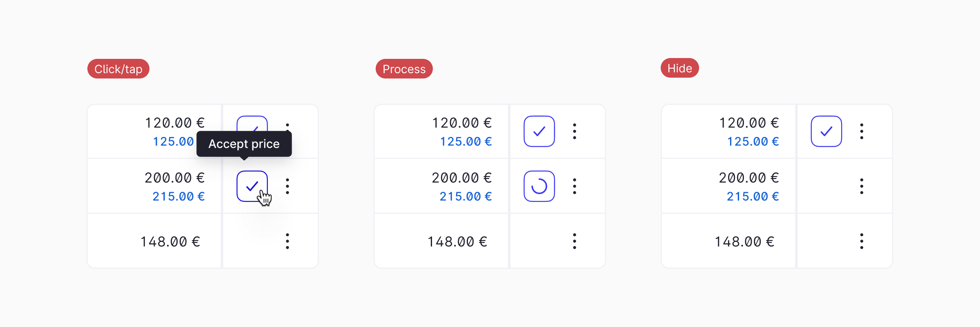Click the 148.00 € price in Process table
Image resolution: width=980 pixels, height=327 pixels.
click(457, 242)
